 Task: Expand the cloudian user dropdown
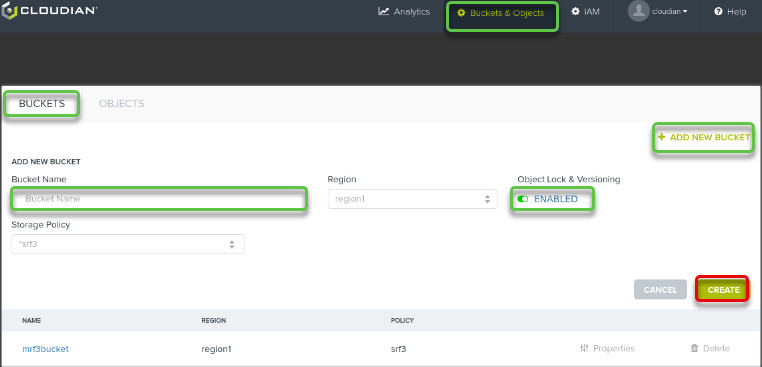(669, 12)
